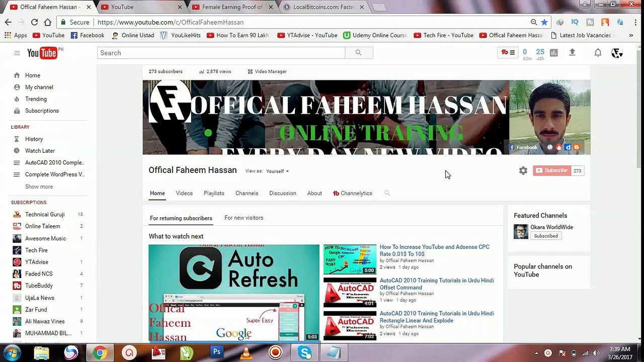Open the AutoCAD Offset Command video thumbnail
Screen dimensions: 644x362
point(350,292)
